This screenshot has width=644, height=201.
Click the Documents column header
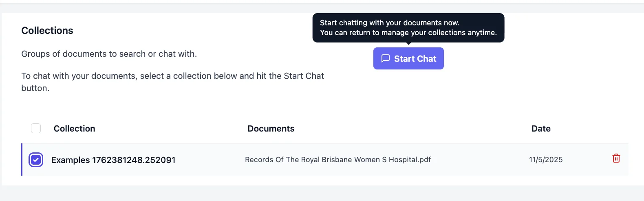tap(271, 129)
